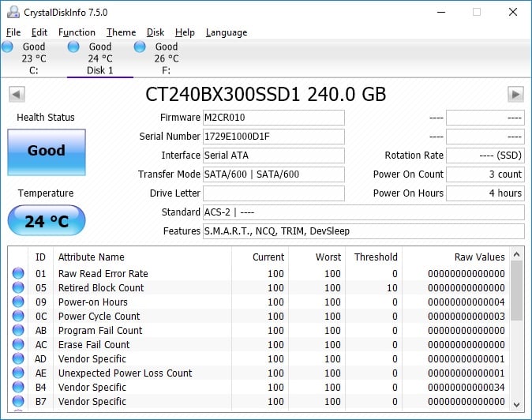Screen dimensions: 532x420
Task: Click the empty Drive Letter field
Action: click(273, 193)
